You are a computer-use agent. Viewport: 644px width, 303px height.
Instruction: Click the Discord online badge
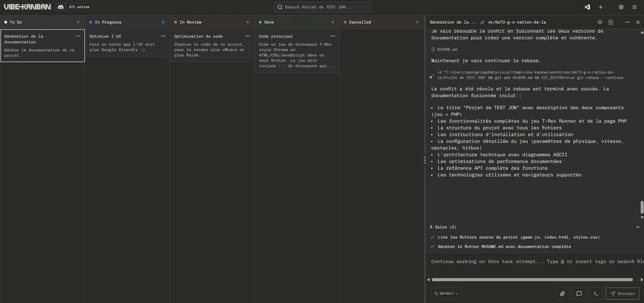tap(74, 7)
